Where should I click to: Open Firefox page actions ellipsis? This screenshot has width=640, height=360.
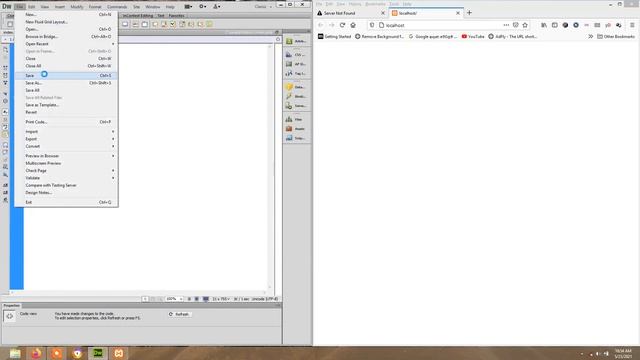point(506,25)
